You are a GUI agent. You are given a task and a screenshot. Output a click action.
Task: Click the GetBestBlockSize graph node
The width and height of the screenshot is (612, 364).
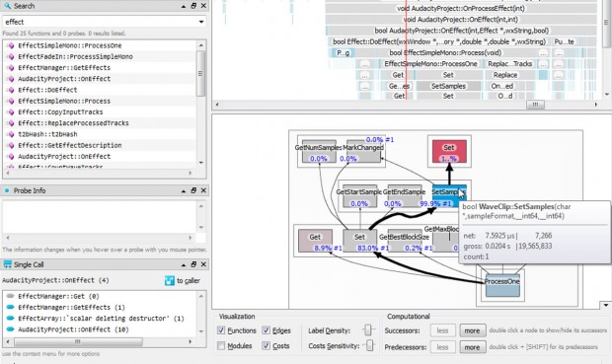pyautogui.click(x=405, y=241)
